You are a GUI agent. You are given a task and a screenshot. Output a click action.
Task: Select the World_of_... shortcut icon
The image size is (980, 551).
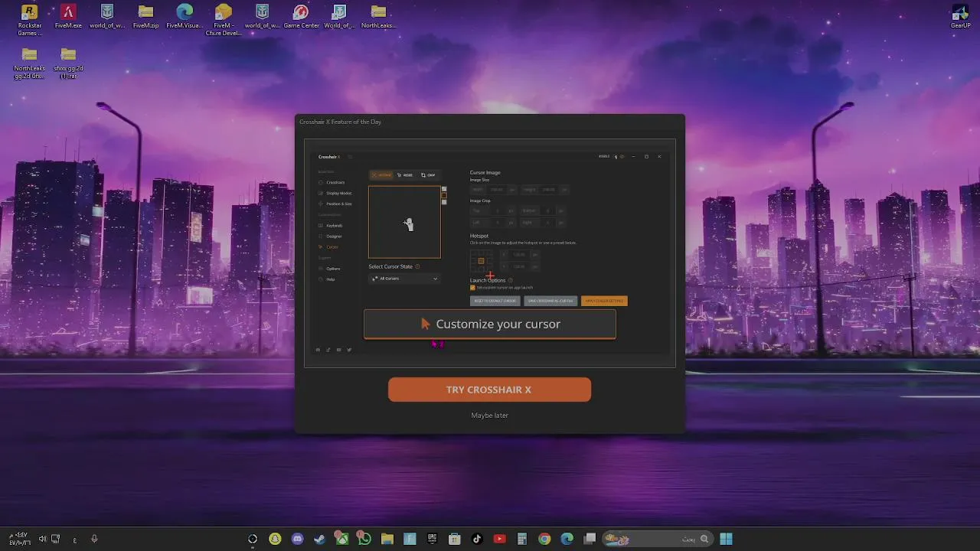tap(340, 17)
